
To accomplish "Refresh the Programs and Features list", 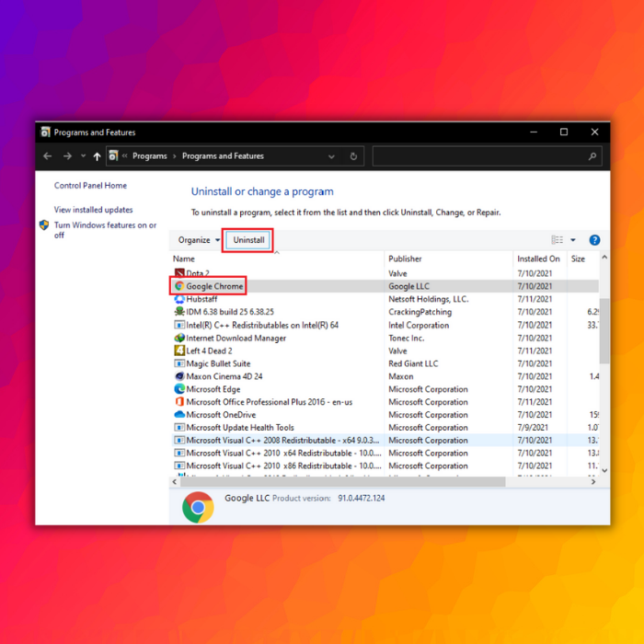I will point(353,156).
